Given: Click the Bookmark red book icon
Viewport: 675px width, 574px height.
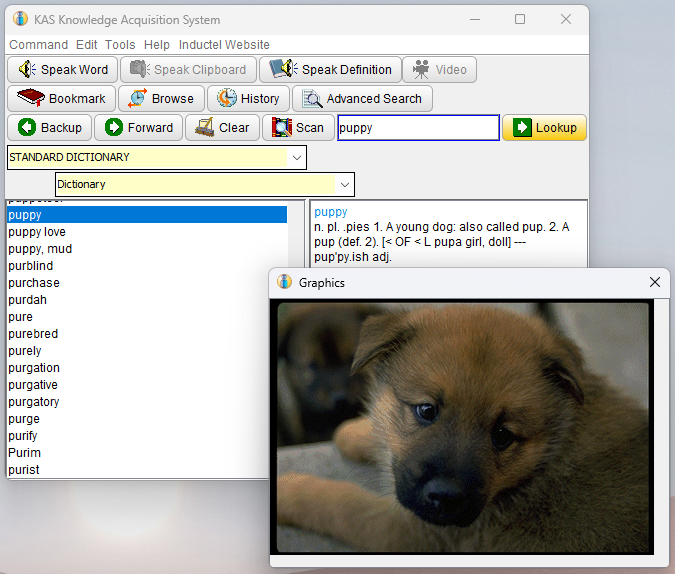Looking at the screenshot, I should pyautogui.click(x=30, y=98).
